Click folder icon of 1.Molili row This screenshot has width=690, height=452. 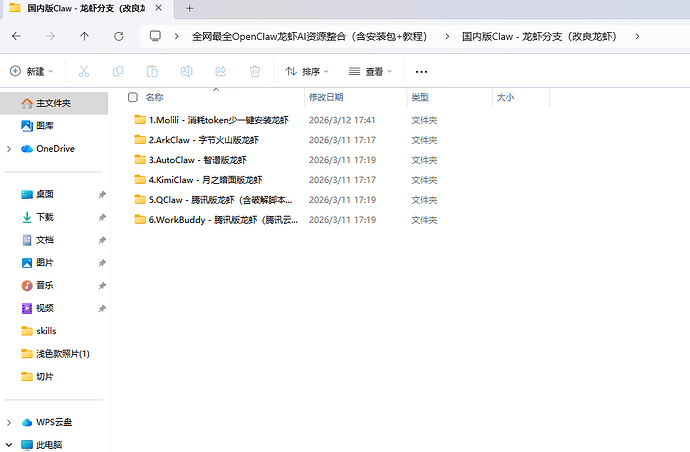coord(140,120)
